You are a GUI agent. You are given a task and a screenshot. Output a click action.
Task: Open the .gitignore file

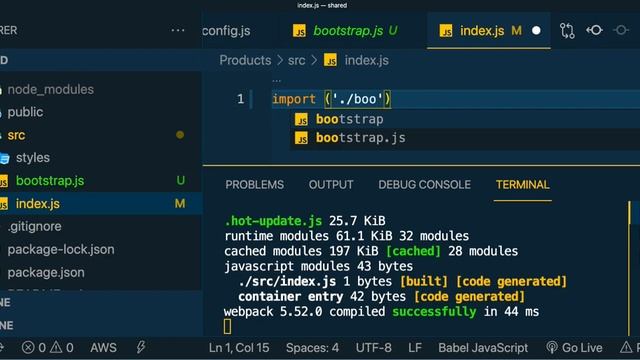coord(34,227)
